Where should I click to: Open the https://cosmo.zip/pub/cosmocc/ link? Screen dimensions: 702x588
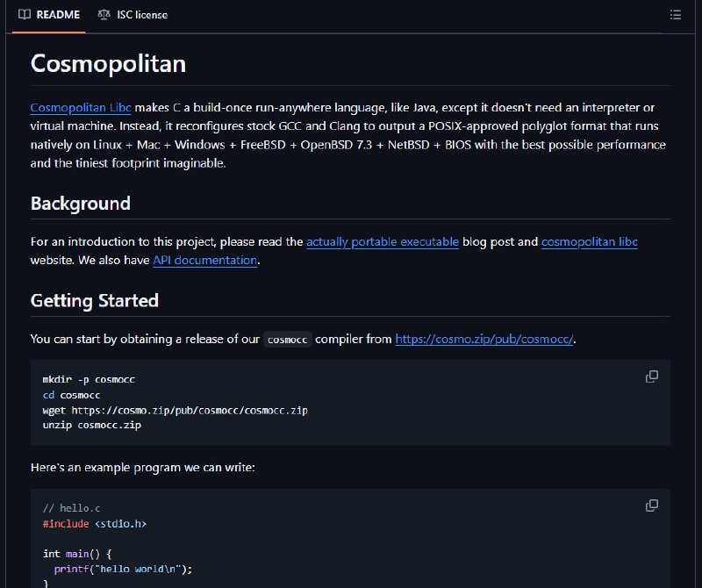(484, 339)
